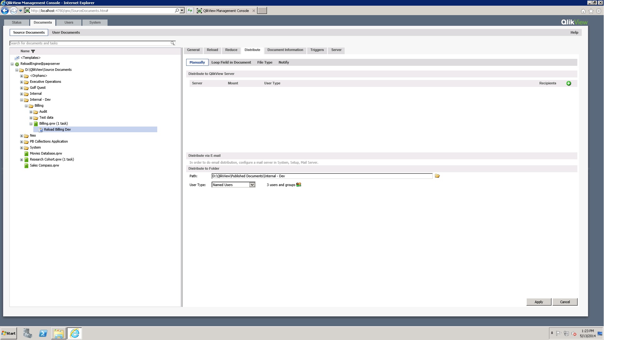The image size is (644, 340).
Task: Click the browser refresh icon
Action: [190, 11]
